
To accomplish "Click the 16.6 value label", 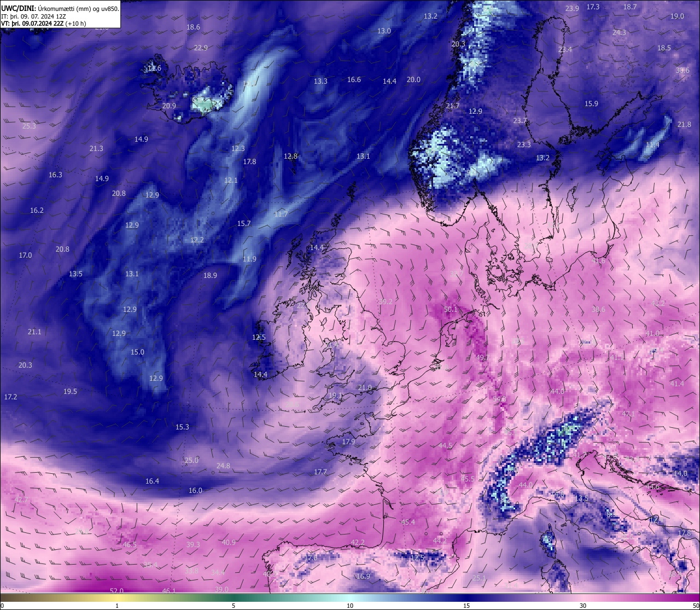I will [x=354, y=80].
